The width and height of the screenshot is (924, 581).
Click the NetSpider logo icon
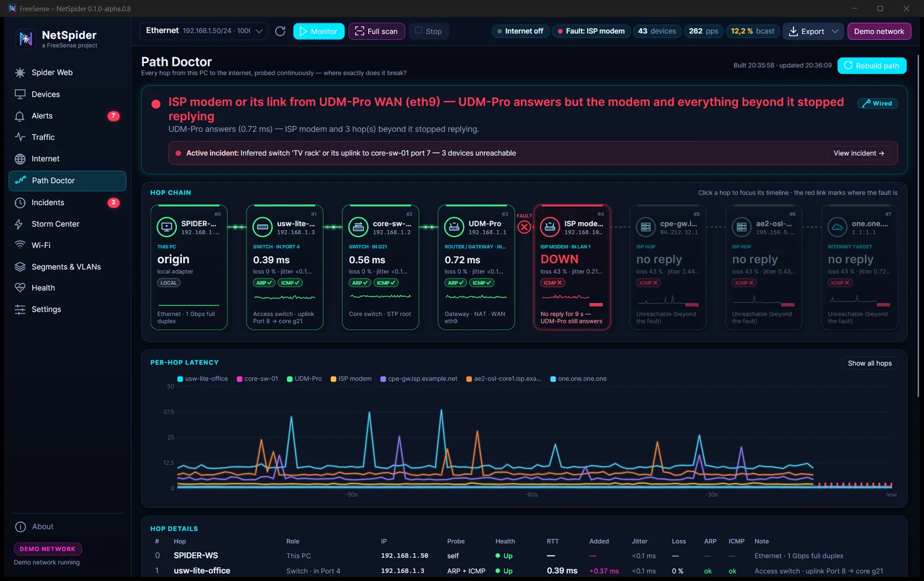(25, 39)
